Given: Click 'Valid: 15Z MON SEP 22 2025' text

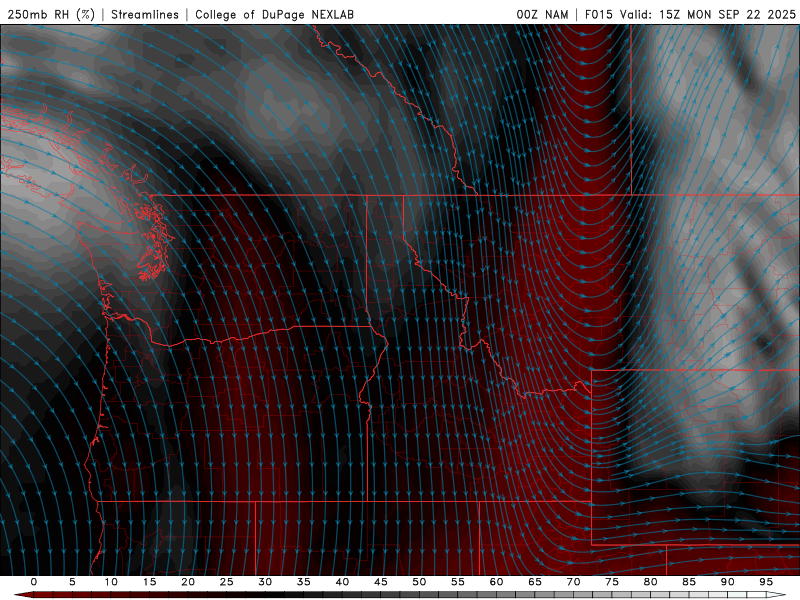Looking at the screenshot, I should click(x=708, y=15).
